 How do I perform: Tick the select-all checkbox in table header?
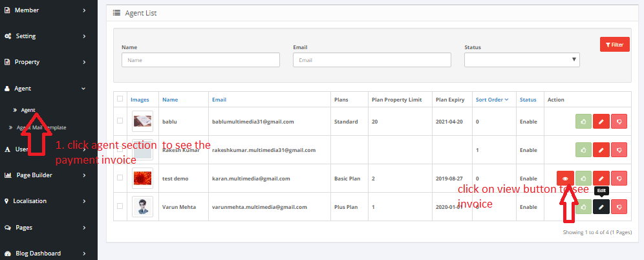pyautogui.click(x=120, y=99)
